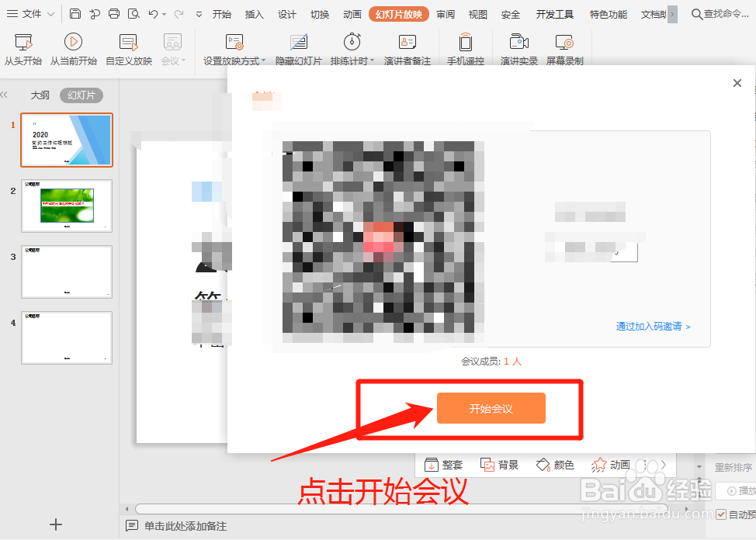Open the 安全 tab
This screenshot has height=540, width=756.
click(511, 15)
